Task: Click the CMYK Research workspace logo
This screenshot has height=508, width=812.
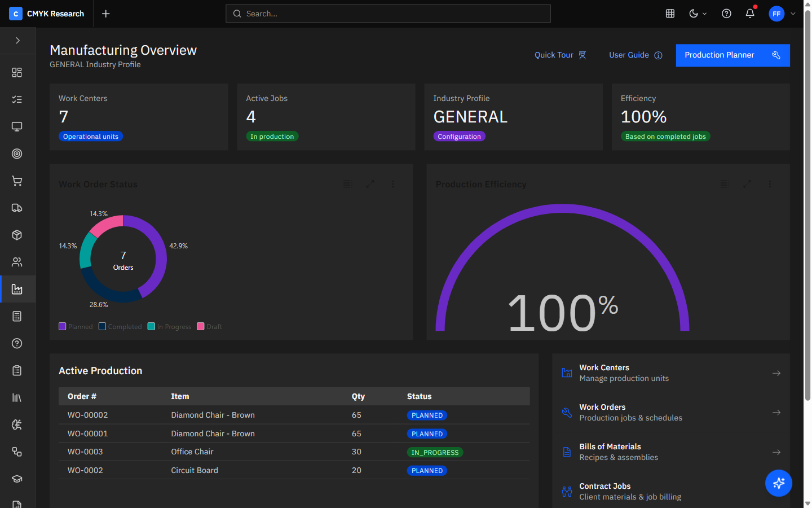Action: [16, 14]
